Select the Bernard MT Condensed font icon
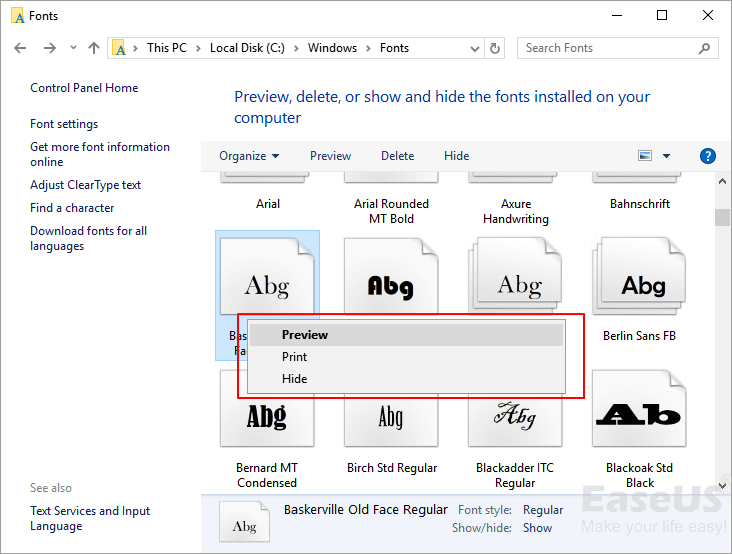Viewport: 732px width, 554px height. [267, 411]
